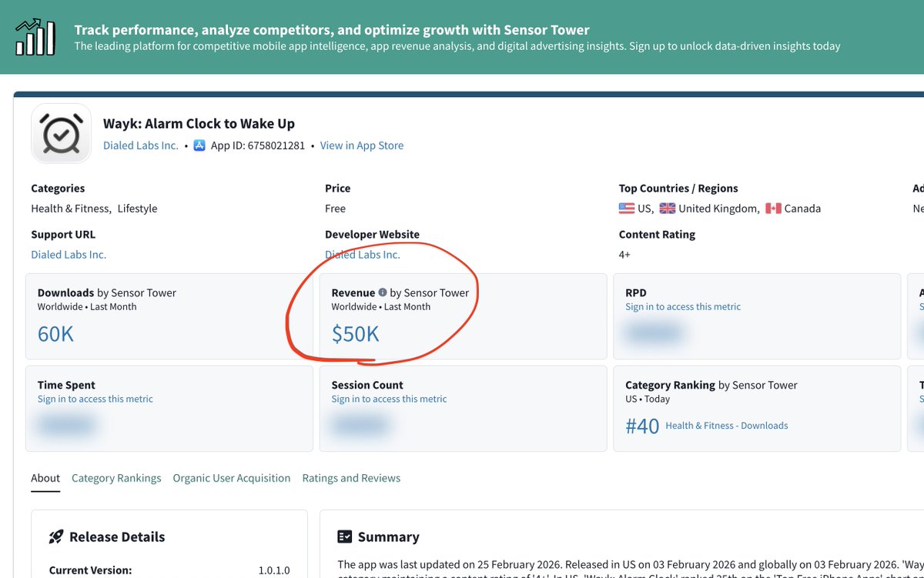Open Health & Fitness - Downloads ranking link
This screenshot has width=924, height=578.
(727, 426)
